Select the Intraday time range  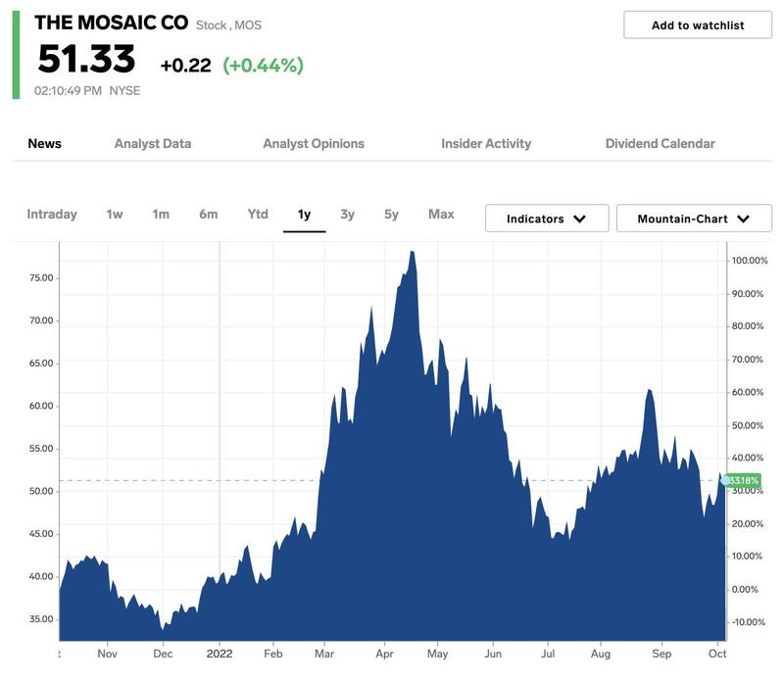pyautogui.click(x=52, y=214)
